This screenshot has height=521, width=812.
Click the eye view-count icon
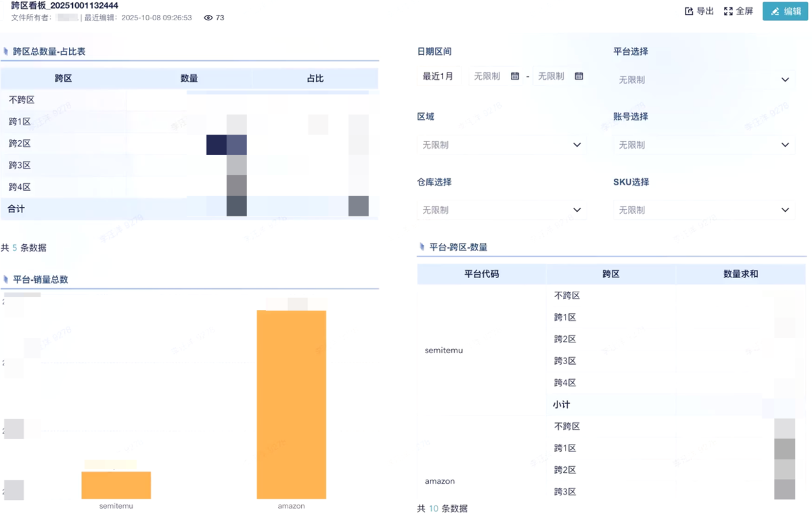208,18
